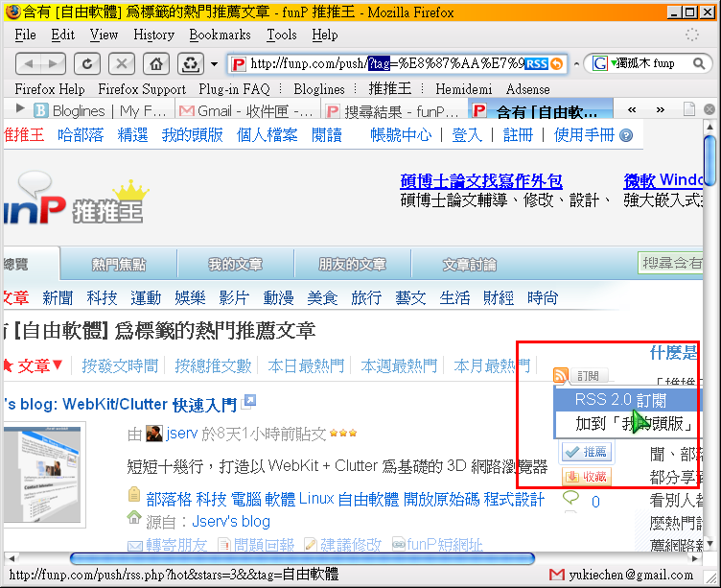
Task: Click the orange feed icon in the address bar
Action: tap(557, 63)
